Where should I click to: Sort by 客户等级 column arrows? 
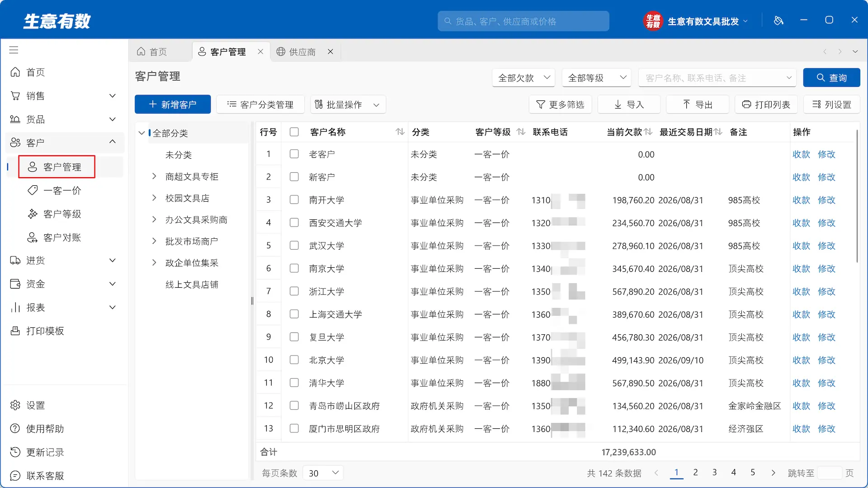[521, 132]
